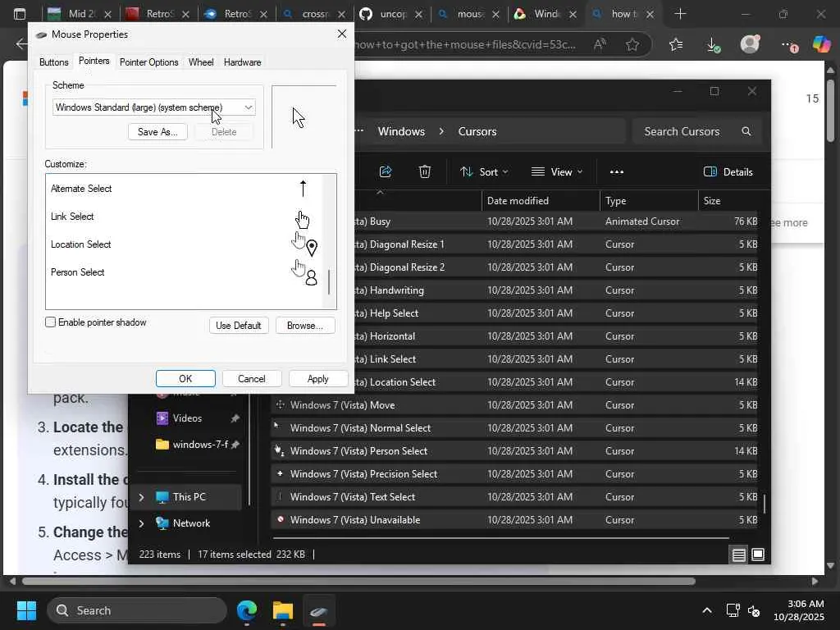Toggle the Details pane in File Explorer
This screenshot has width=840, height=630.
(728, 172)
